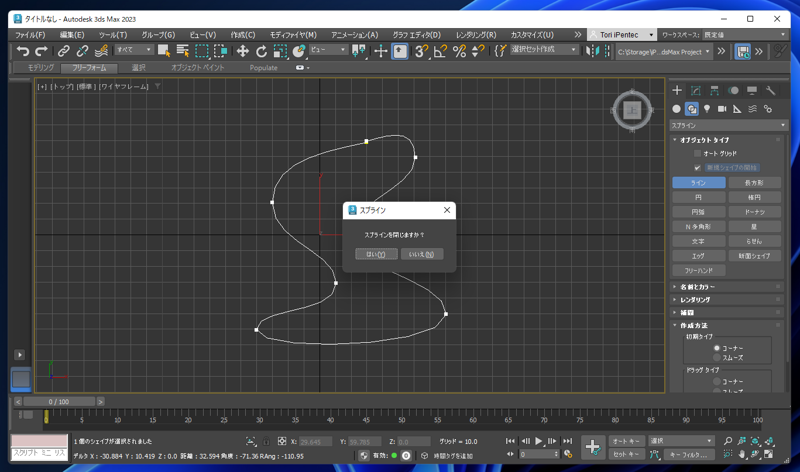Select コーナー under 初期タイプ
Viewport: 800px width, 472px height.
click(717, 348)
